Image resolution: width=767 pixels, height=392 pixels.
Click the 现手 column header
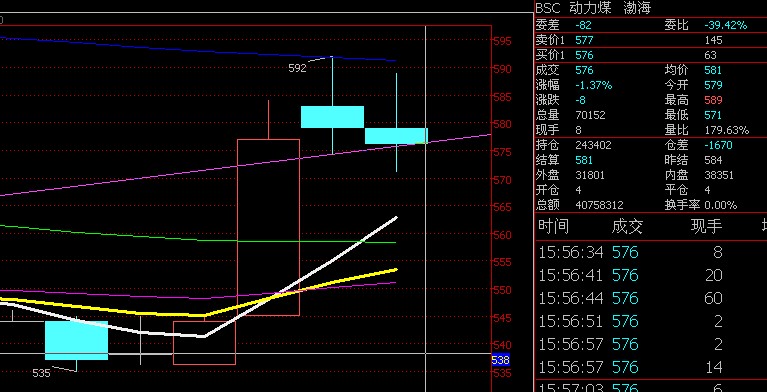[x=706, y=227]
